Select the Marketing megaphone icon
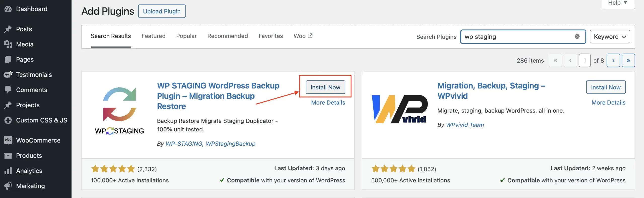Viewport: 644px width, 198px height. pos(8,186)
